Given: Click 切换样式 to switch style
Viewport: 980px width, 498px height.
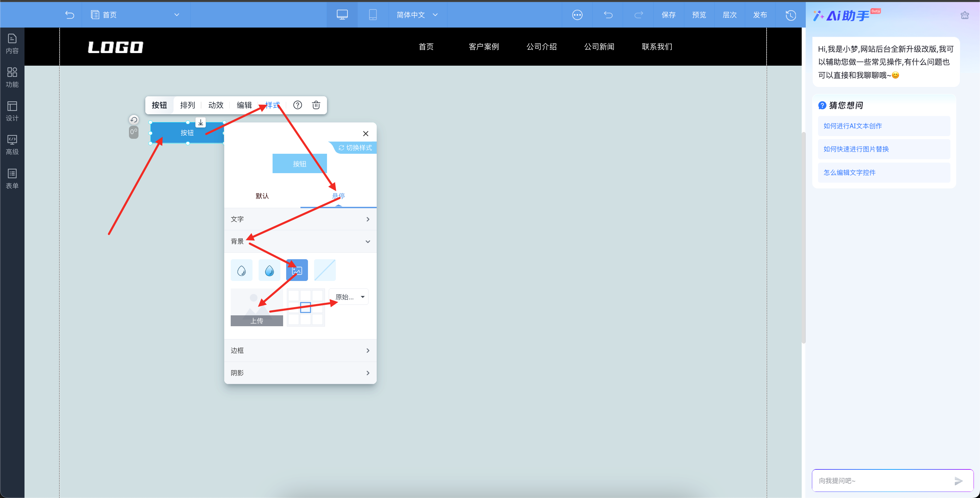Looking at the screenshot, I should pos(355,148).
